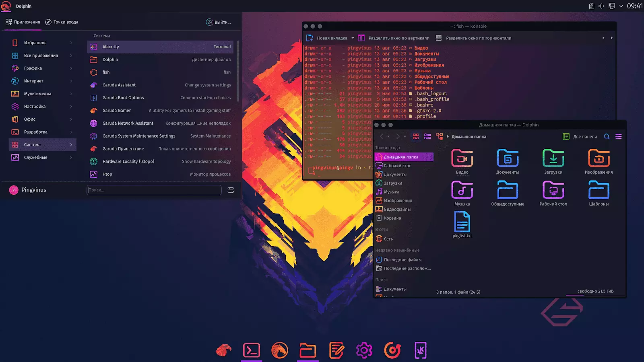Click the clock showing 09:41
The height and width of the screenshot is (362, 644).
(635, 6)
